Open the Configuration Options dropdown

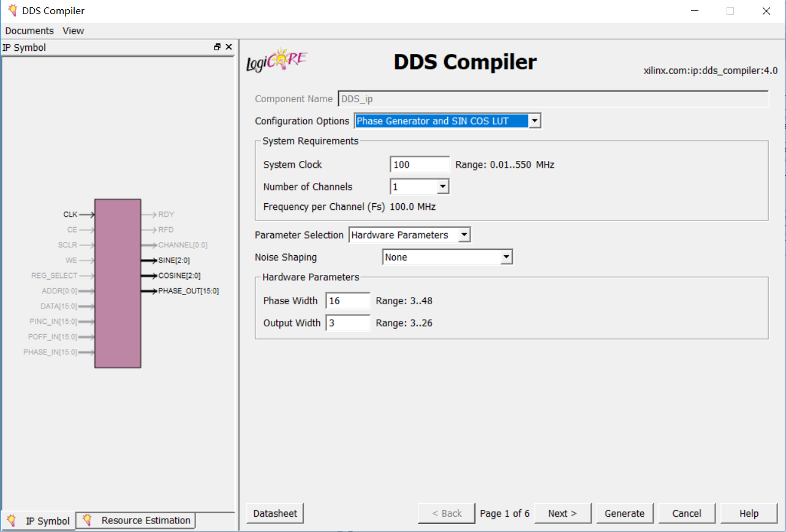535,121
